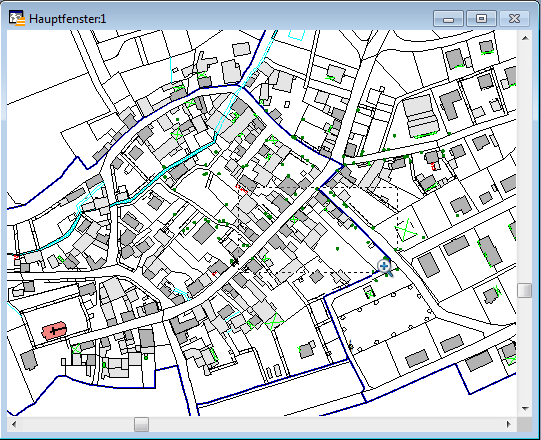Close the Hauptfenster:1 window

(514, 19)
